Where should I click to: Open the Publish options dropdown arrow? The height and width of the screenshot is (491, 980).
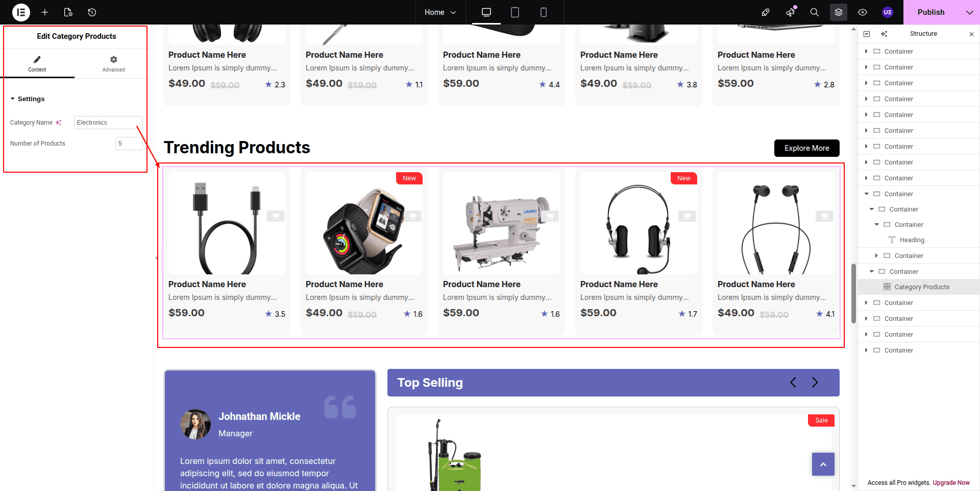tap(969, 12)
